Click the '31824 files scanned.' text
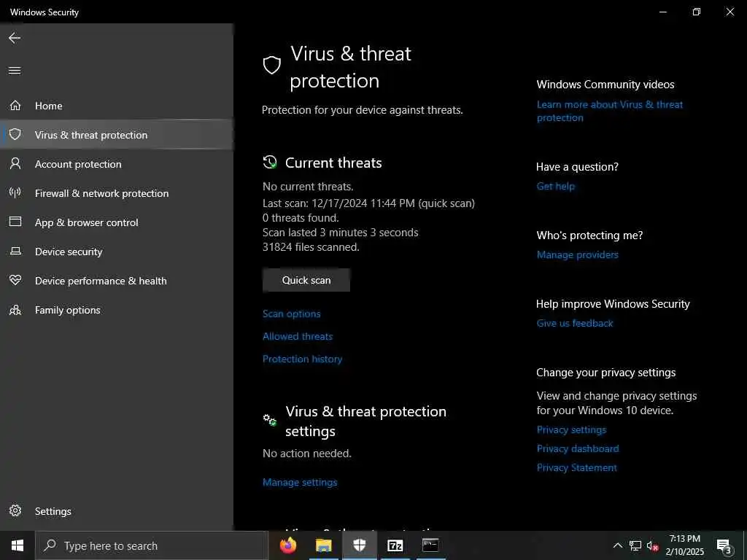747x560 pixels. pyautogui.click(x=311, y=247)
